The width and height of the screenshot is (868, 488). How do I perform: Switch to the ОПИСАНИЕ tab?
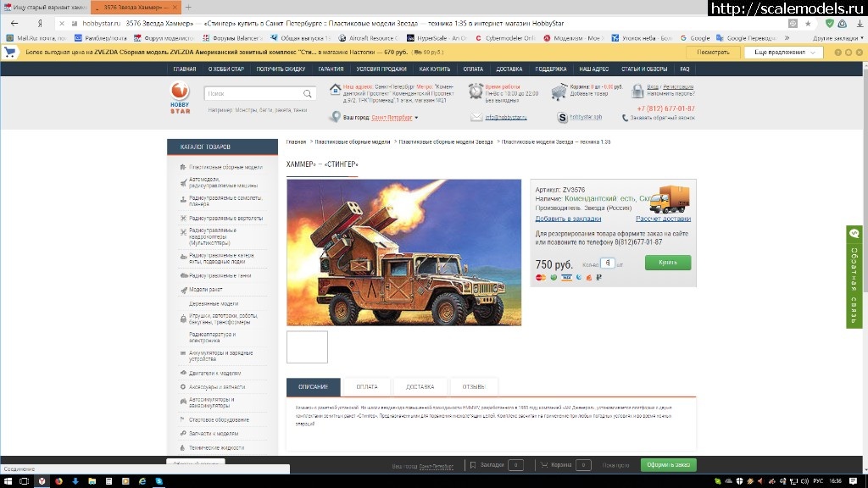[x=314, y=386]
